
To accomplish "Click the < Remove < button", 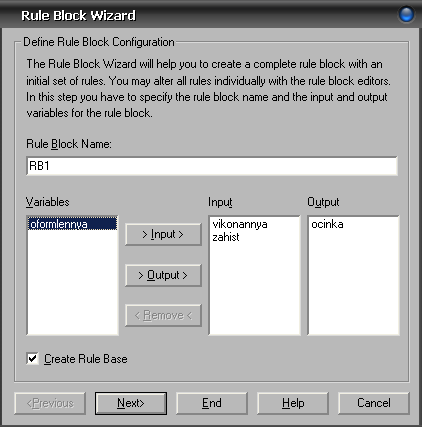I will point(163,315).
